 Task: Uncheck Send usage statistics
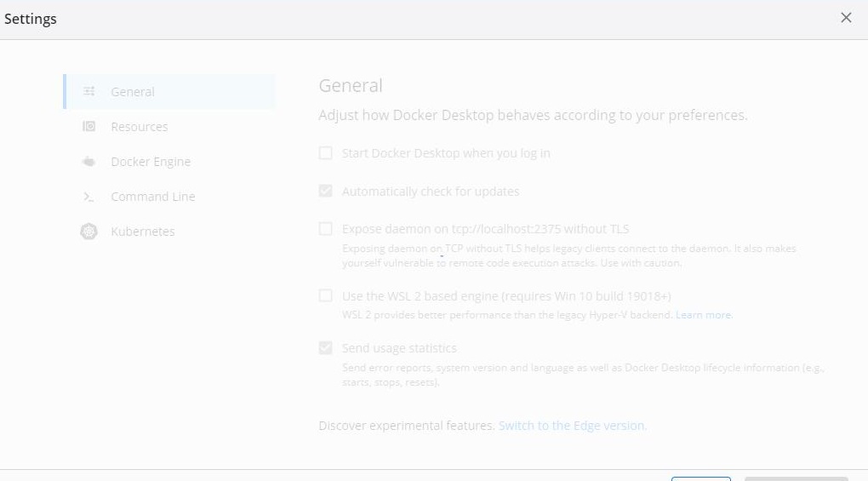(x=325, y=347)
